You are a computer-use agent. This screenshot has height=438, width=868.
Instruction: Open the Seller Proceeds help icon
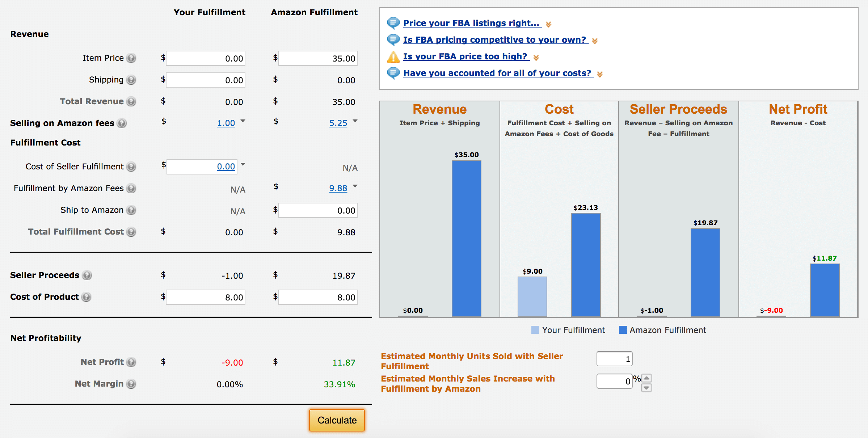point(87,275)
